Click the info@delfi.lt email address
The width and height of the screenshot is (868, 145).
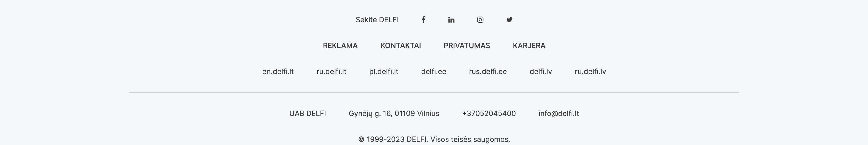click(558, 113)
